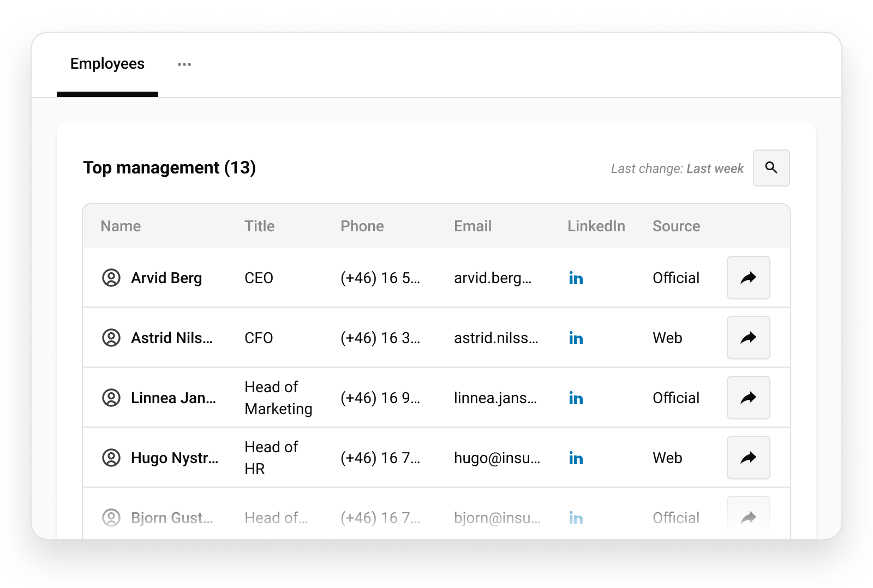Click Bjorn Gustafsson's profile avatar icon

click(x=112, y=517)
